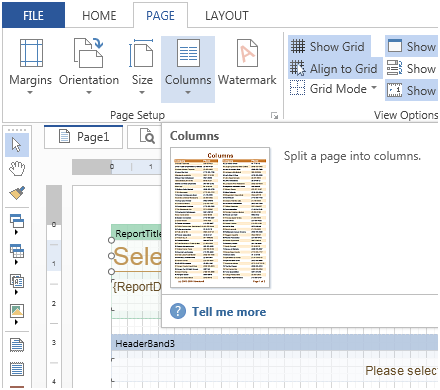This screenshot has width=440, height=390.
Task: Select the HeaderBand3 band header
Action: pyautogui.click(x=274, y=343)
